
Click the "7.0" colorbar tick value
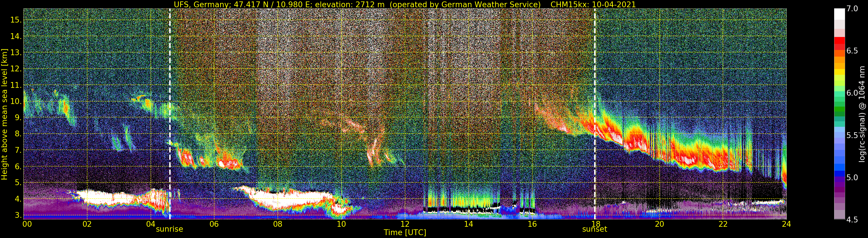point(852,9)
